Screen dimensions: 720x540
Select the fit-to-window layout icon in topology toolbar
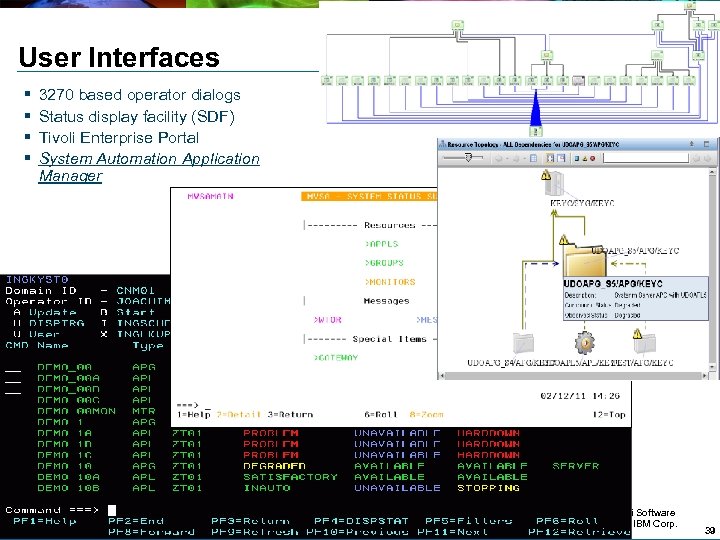550,158
